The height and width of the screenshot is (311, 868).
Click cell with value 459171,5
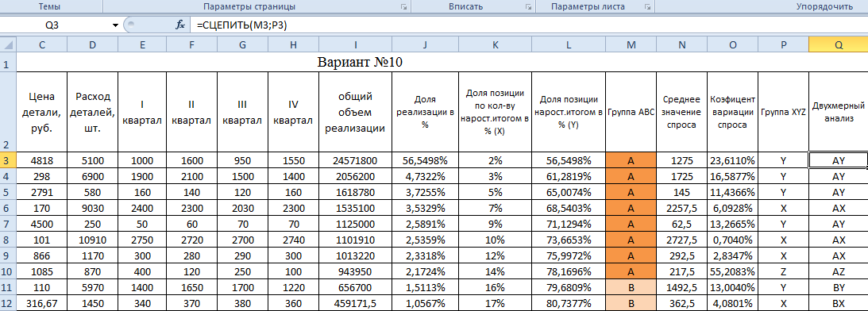pos(356,303)
